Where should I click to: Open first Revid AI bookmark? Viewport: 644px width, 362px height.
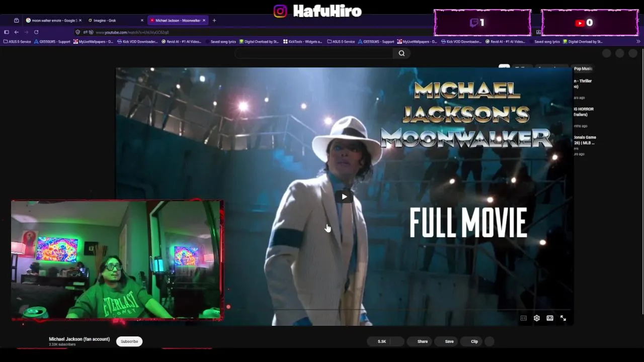tap(181, 42)
